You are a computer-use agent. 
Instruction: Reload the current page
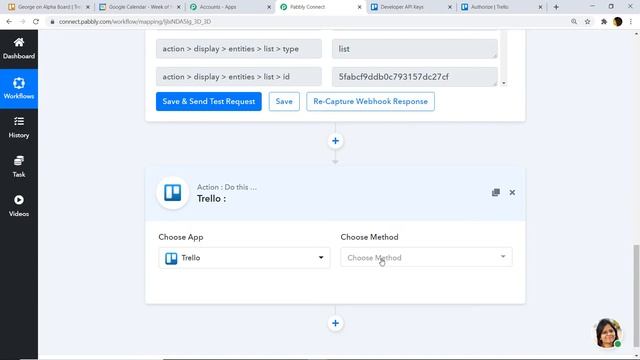coord(36,22)
